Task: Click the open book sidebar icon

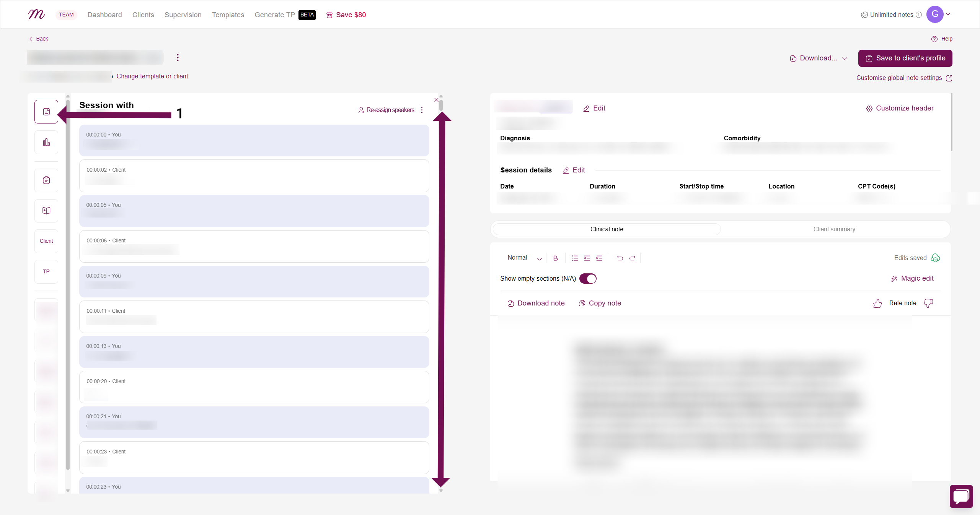Action: [46, 211]
